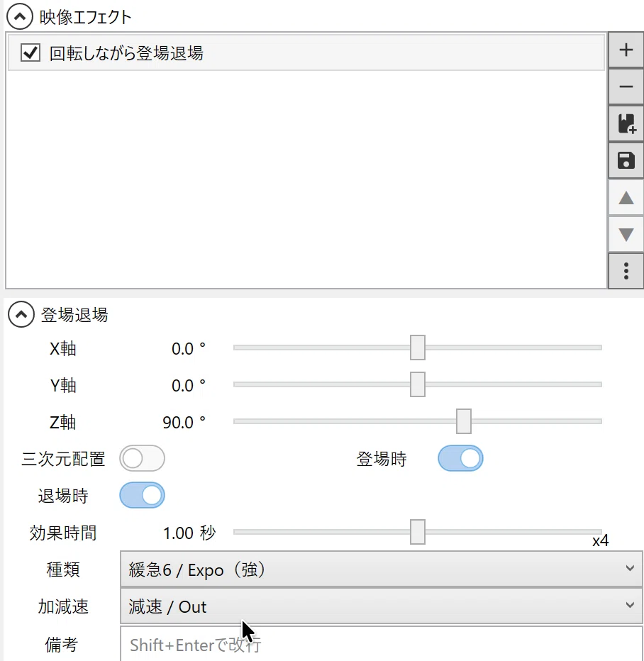The width and height of the screenshot is (644, 661).
Task: Move effect down with the down triangle
Action: (626, 234)
